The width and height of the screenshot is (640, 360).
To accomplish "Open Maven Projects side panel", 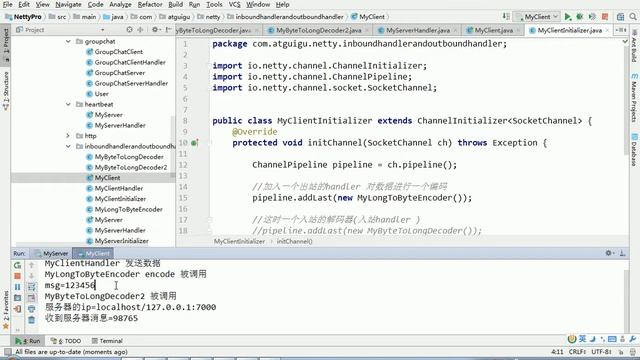I will pos(634,97).
